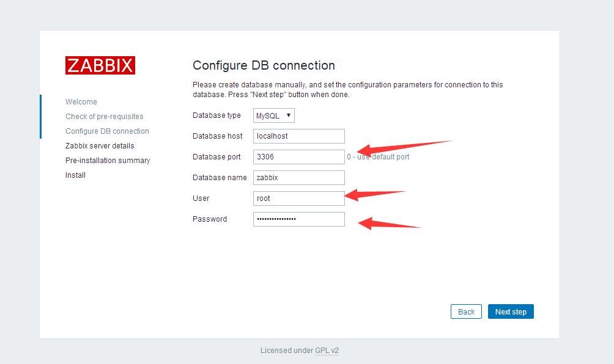Image resolution: width=614 pixels, height=364 pixels.
Task: Click the ZABBIX logo
Action: 100,65
